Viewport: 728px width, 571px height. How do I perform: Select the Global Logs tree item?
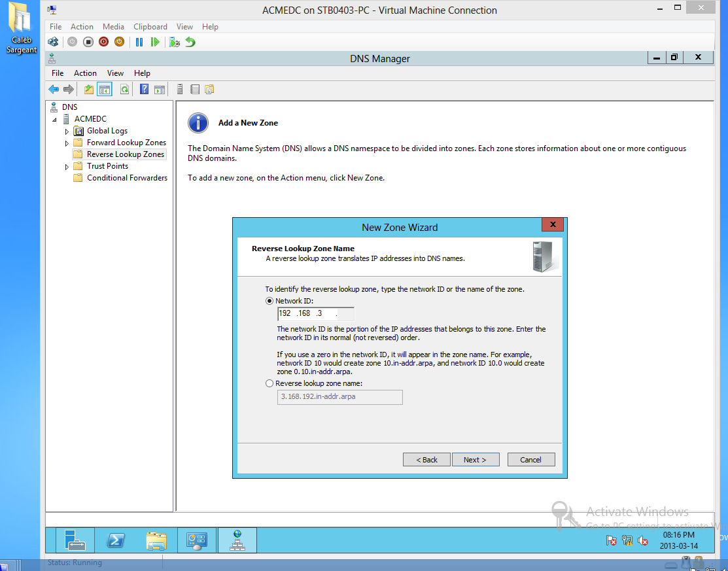pos(107,131)
